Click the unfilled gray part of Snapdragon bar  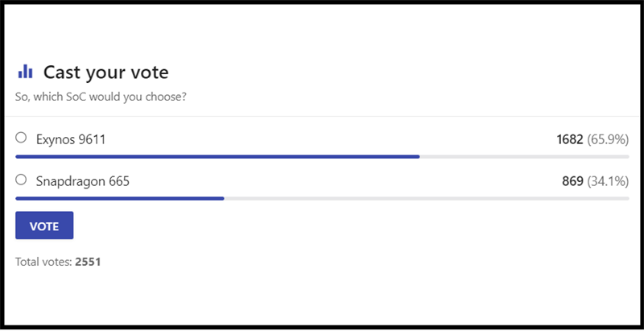pos(427,197)
